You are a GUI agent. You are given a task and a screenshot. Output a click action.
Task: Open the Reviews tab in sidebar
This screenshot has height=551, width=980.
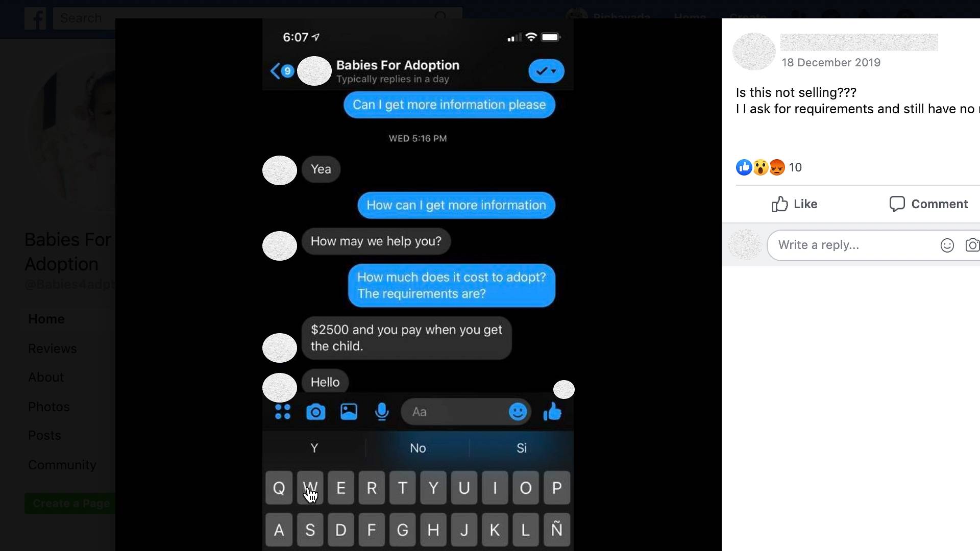point(52,348)
